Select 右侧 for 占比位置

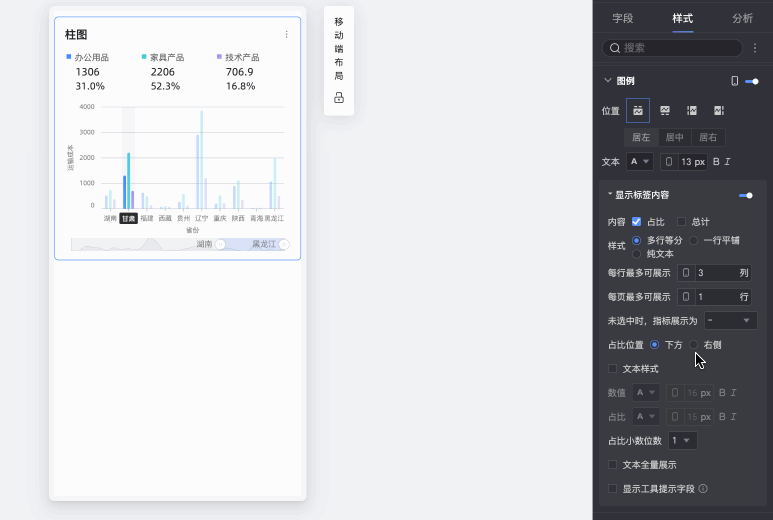tap(694, 345)
